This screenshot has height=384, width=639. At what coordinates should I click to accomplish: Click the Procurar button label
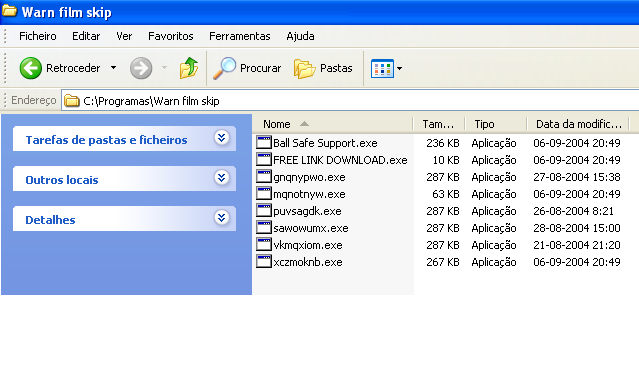point(260,68)
